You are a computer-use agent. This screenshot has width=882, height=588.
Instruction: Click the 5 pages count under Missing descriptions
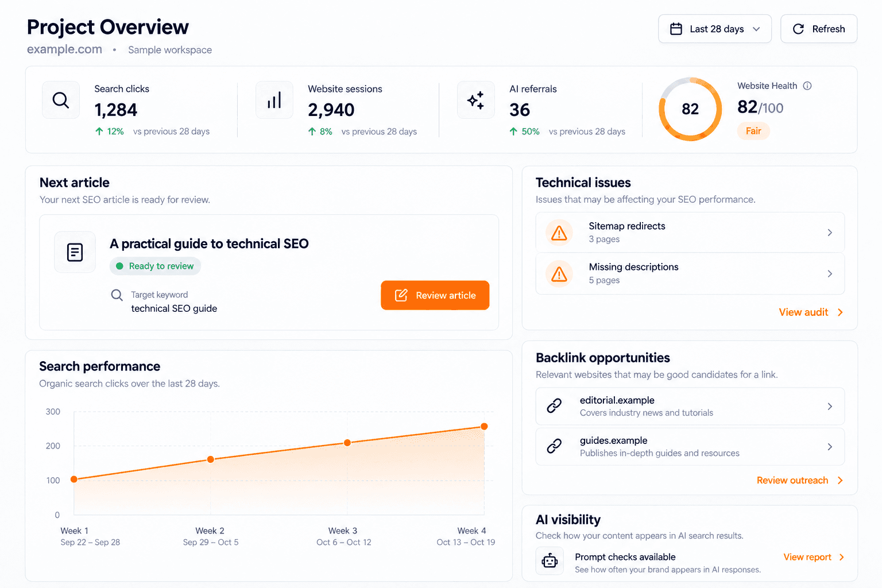tap(604, 280)
